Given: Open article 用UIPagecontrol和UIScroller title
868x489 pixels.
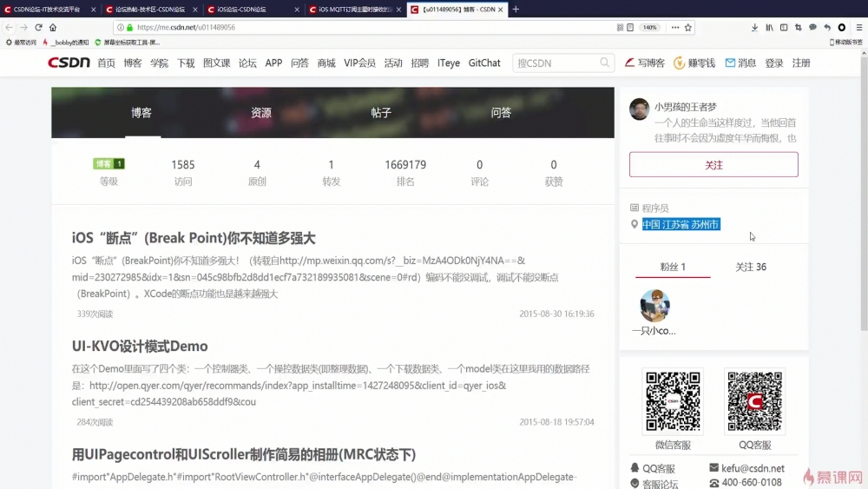Looking at the screenshot, I should tap(244, 454).
